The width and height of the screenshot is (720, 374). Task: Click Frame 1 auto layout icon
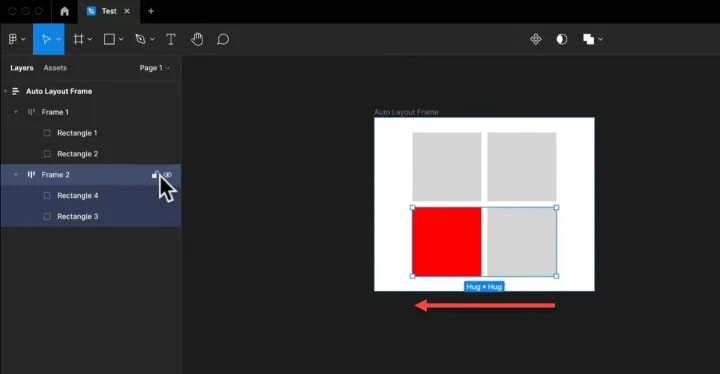31,112
